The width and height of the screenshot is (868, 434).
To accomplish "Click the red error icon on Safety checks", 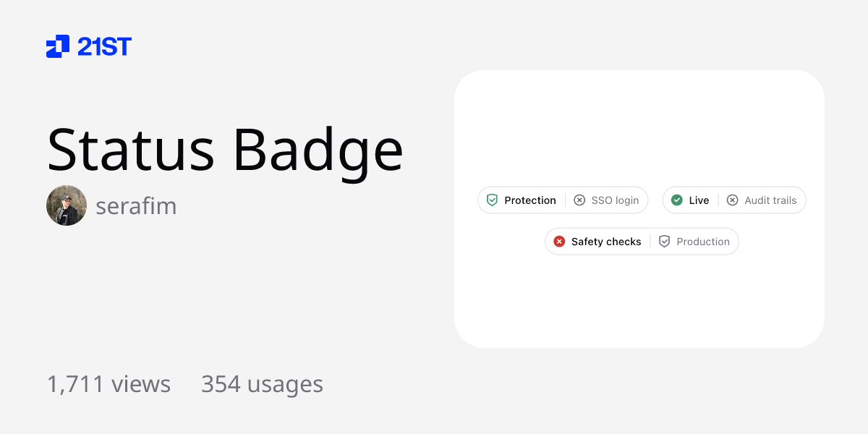I will click(560, 241).
